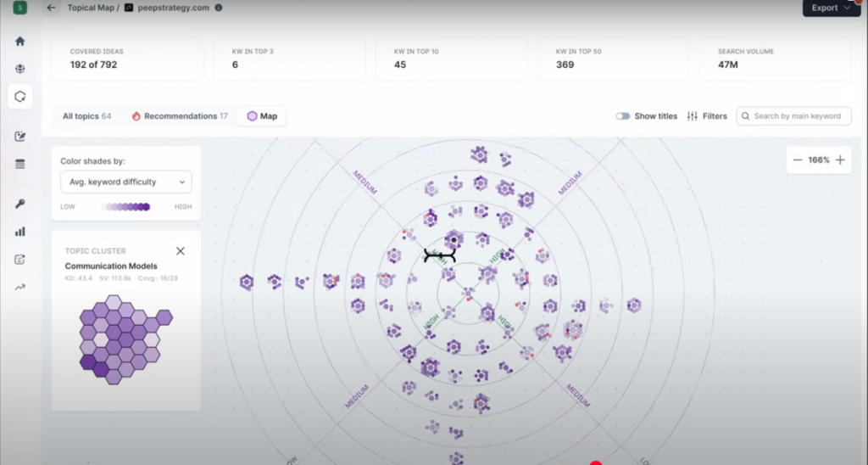Open the pencil content editor sidebar icon
This screenshot has width=868, height=465.
tap(20, 137)
